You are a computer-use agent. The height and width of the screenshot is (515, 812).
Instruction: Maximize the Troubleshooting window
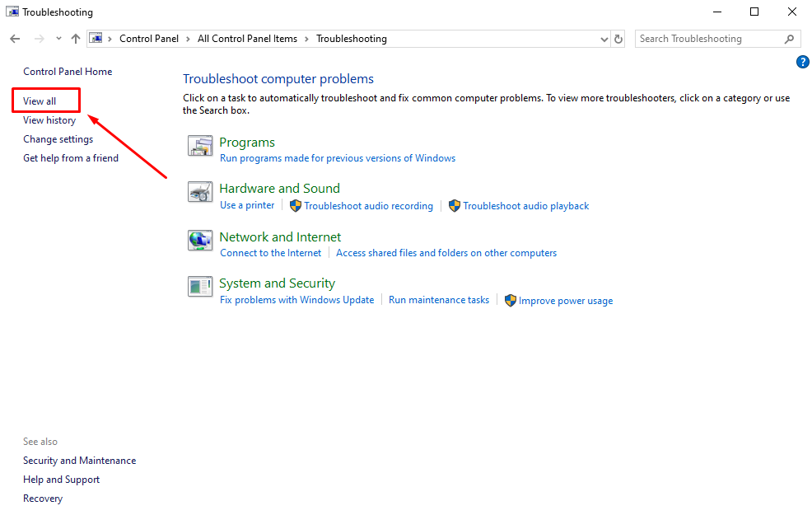click(x=754, y=12)
